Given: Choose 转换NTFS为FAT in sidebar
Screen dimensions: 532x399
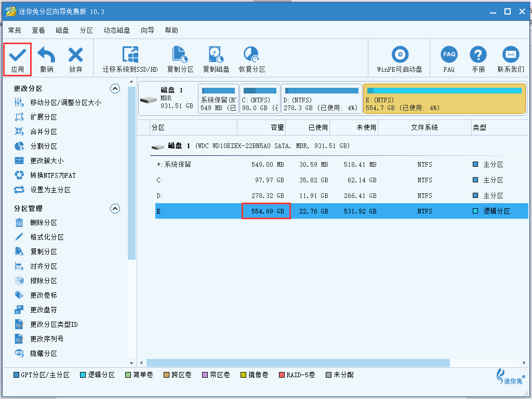Looking at the screenshot, I should point(45,176).
